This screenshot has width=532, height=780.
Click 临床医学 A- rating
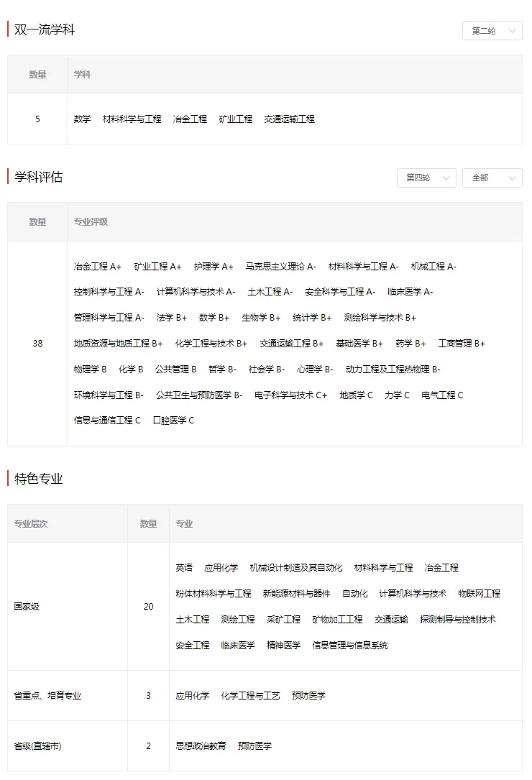[x=410, y=291]
